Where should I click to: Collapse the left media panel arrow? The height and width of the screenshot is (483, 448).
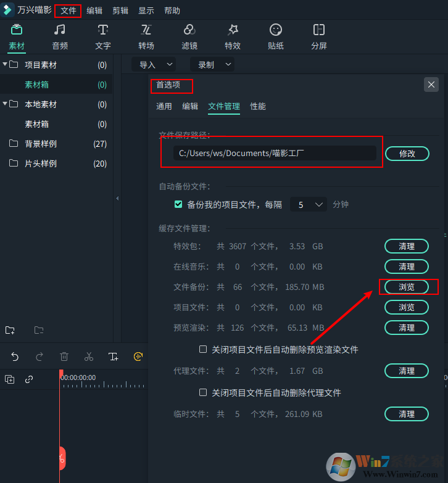[x=117, y=199]
